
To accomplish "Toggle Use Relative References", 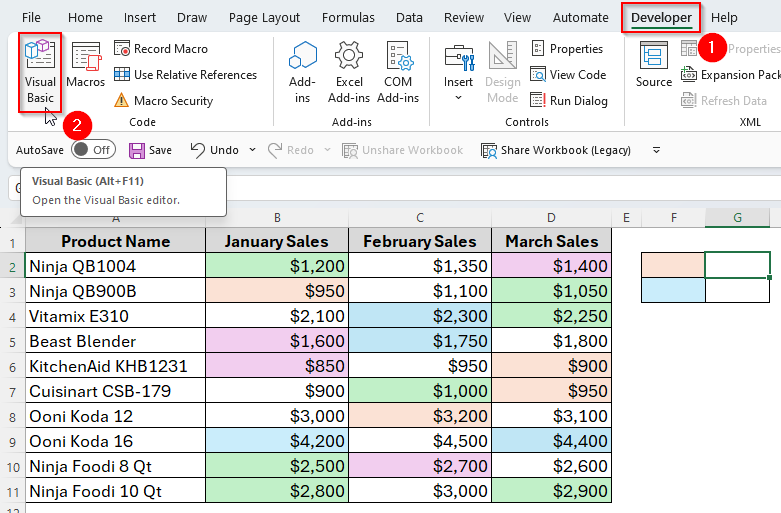I will tap(185, 75).
